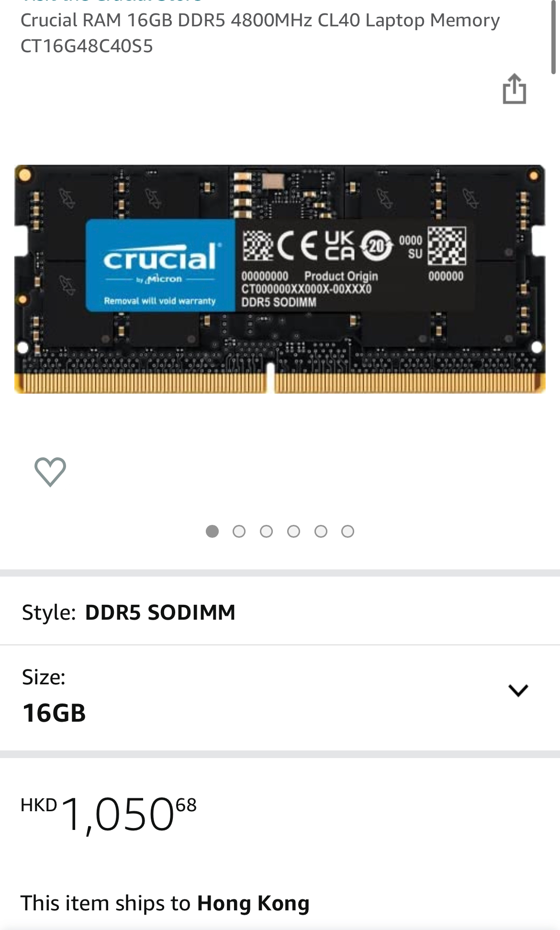Open the Crucial RAM product image
This screenshot has height=930, width=560.
[x=280, y=279]
